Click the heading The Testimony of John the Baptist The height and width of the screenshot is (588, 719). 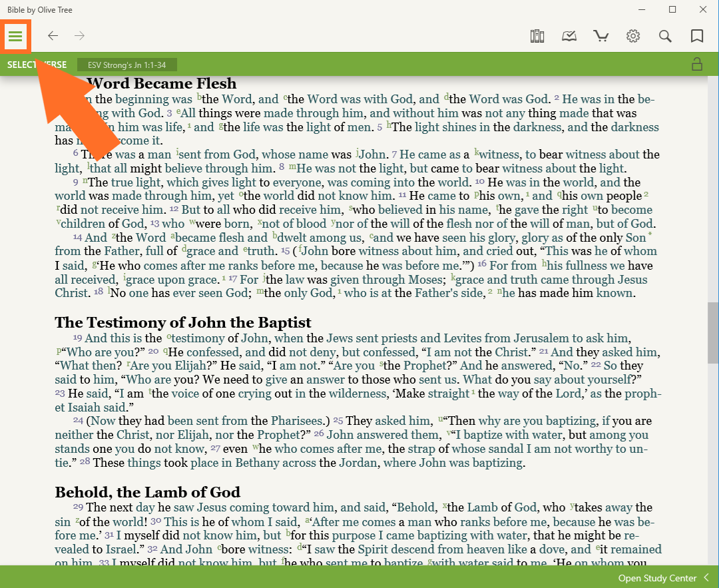[183, 323]
